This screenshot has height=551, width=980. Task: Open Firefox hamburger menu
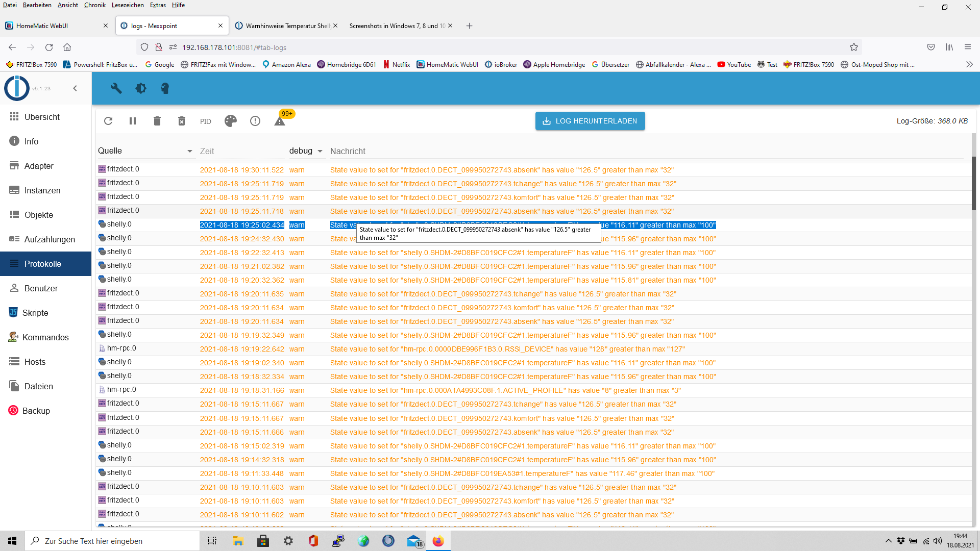pyautogui.click(x=968, y=47)
